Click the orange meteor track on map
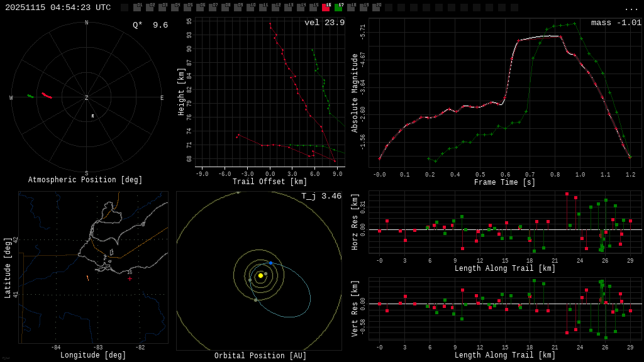Screen dimensions: 644x362 [x=87, y=278]
